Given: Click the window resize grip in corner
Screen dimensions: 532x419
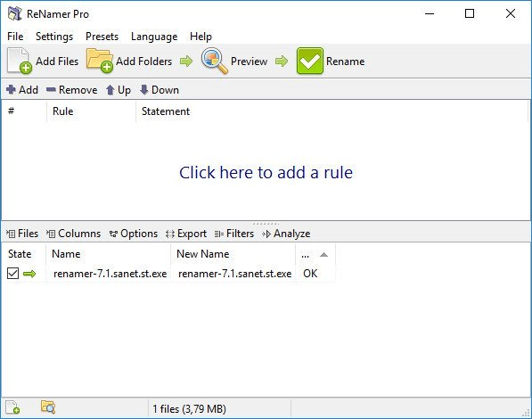Looking at the screenshot, I should 526,413.
